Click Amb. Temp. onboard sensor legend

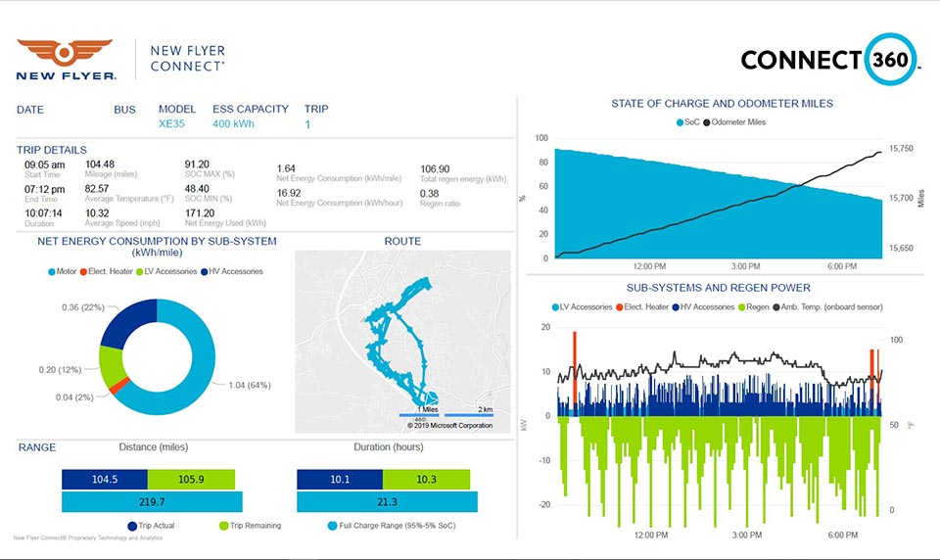(x=828, y=307)
